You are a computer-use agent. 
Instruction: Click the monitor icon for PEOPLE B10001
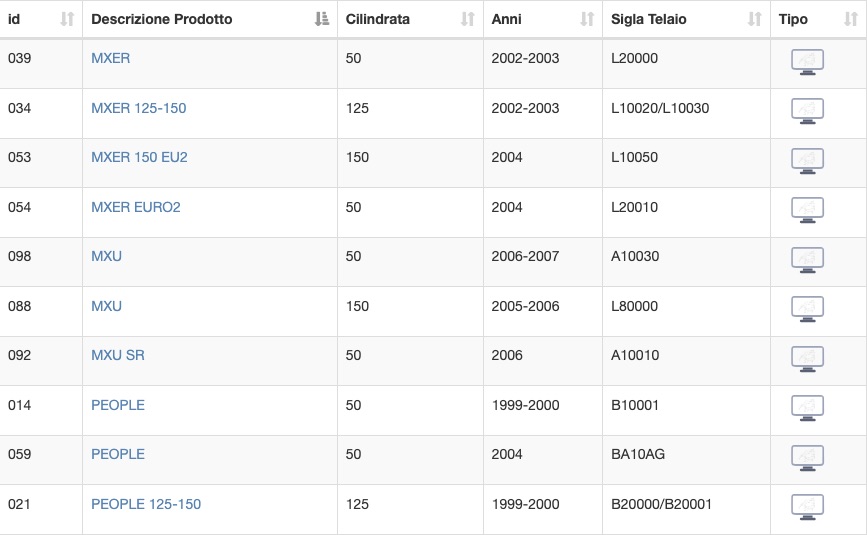click(807, 408)
